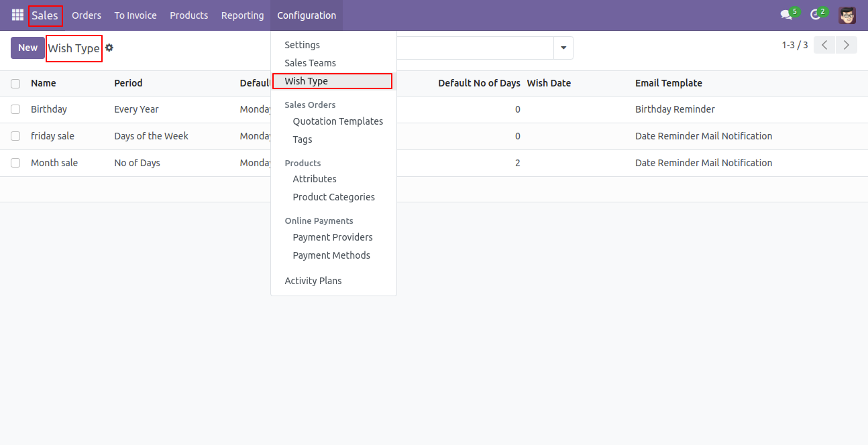Select the Month sale row checkbox
Screen dimensions: 868x445
(x=15, y=163)
